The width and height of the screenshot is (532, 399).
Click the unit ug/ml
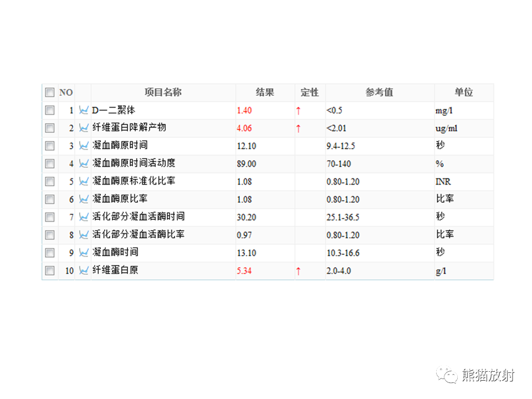(447, 129)
